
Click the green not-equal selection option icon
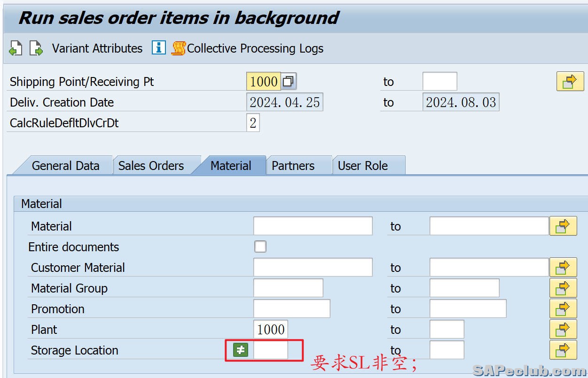pyautogui.click(x=241, y=350)
